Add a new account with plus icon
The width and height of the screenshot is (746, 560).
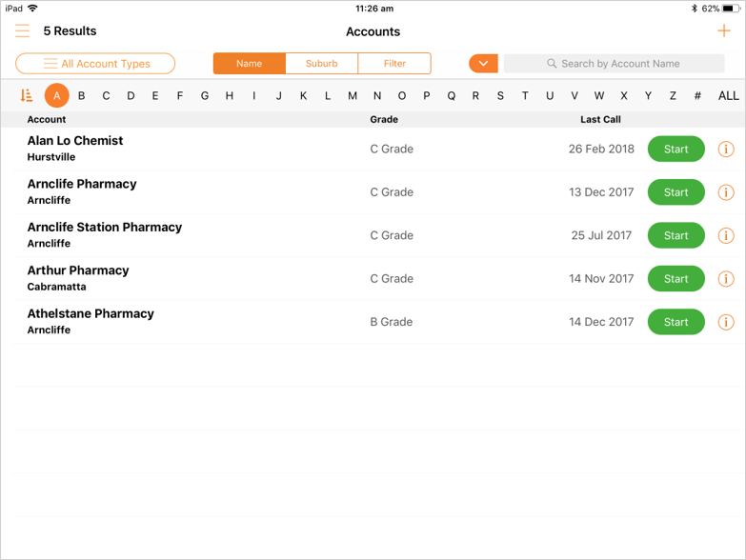coord(724,30)
